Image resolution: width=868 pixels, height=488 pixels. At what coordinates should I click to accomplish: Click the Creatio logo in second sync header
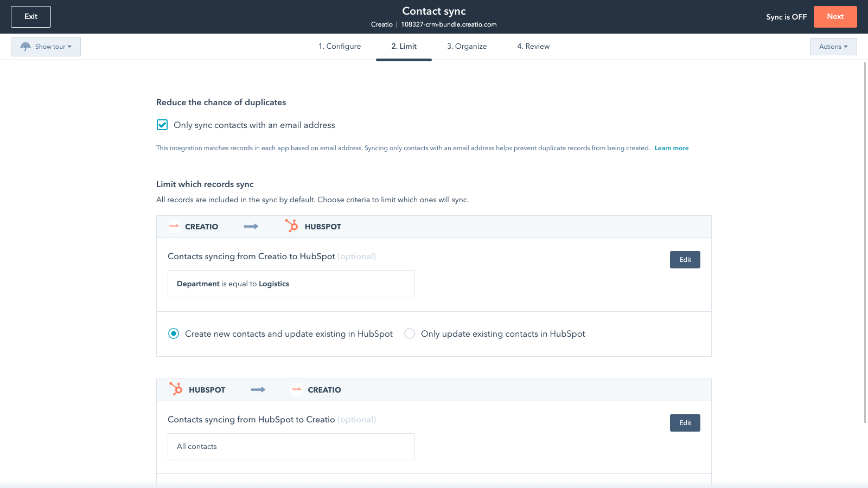click(x=297, y=389)
